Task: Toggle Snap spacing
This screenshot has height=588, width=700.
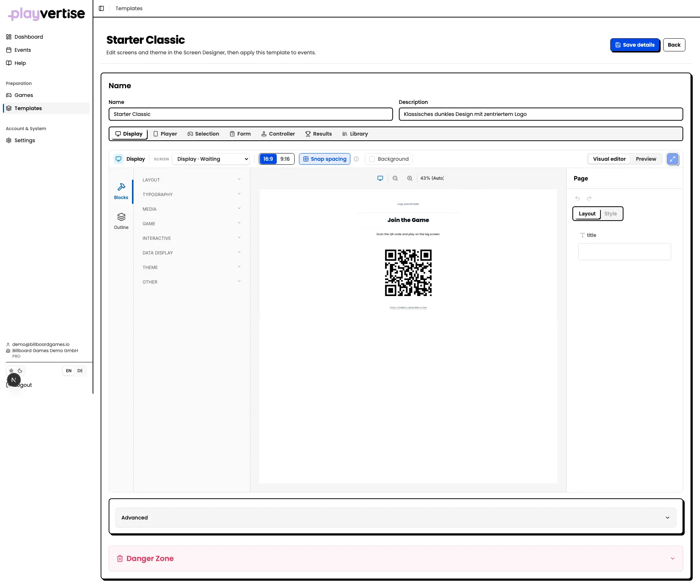Action: pyautogui.click(x=324, y=159)
